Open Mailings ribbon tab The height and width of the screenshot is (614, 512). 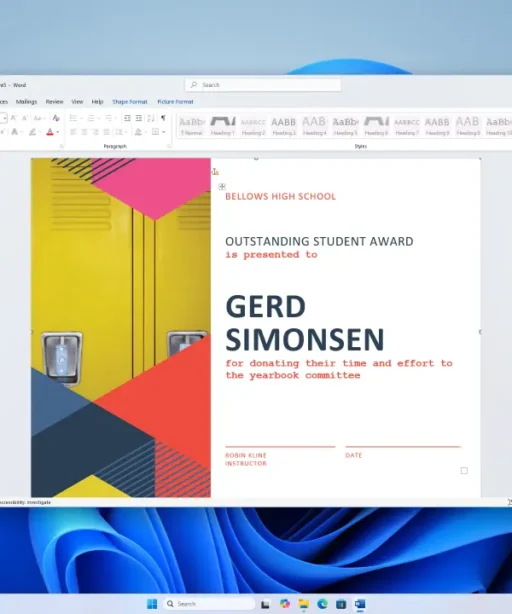(26, 102)
